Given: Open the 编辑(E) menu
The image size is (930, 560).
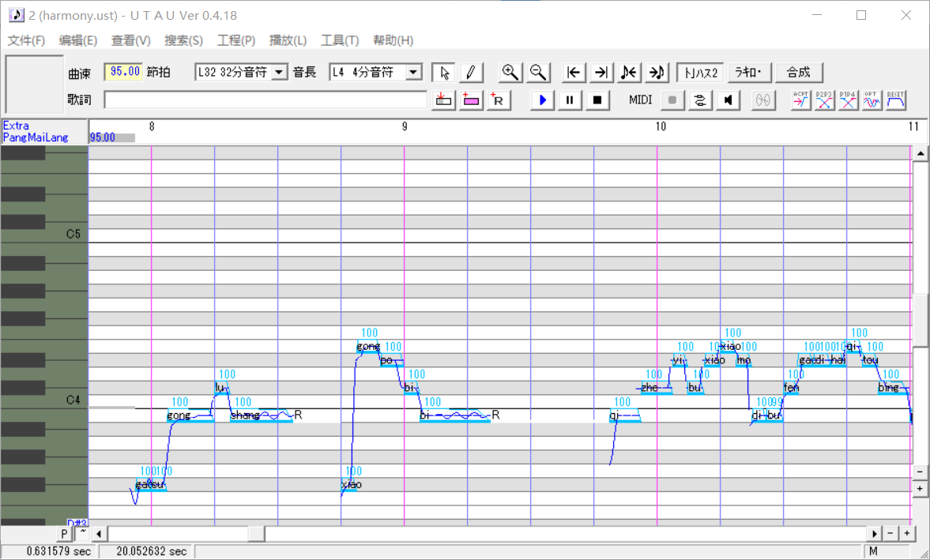Looking at the screenshot, I should [x=77, y=40].
